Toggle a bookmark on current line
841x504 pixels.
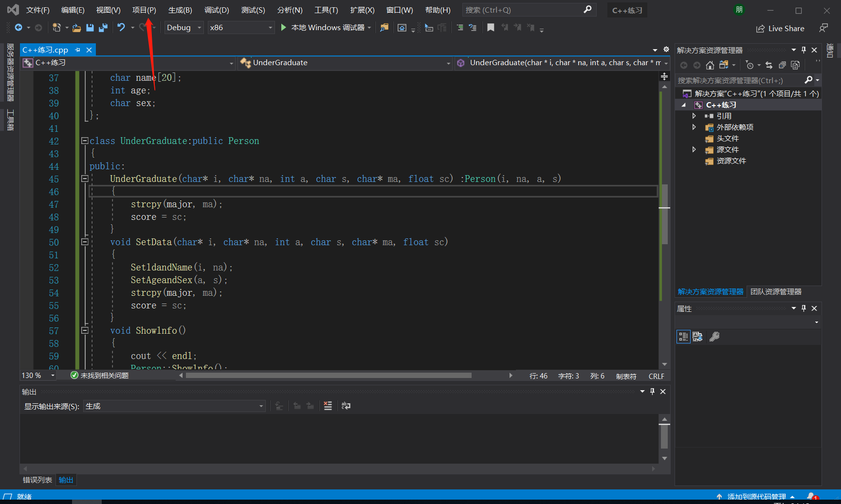pyautogui.click(x=491, y=27)
